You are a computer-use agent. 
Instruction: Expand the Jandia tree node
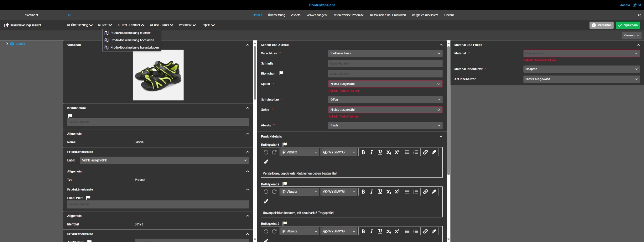pos(7,44)
